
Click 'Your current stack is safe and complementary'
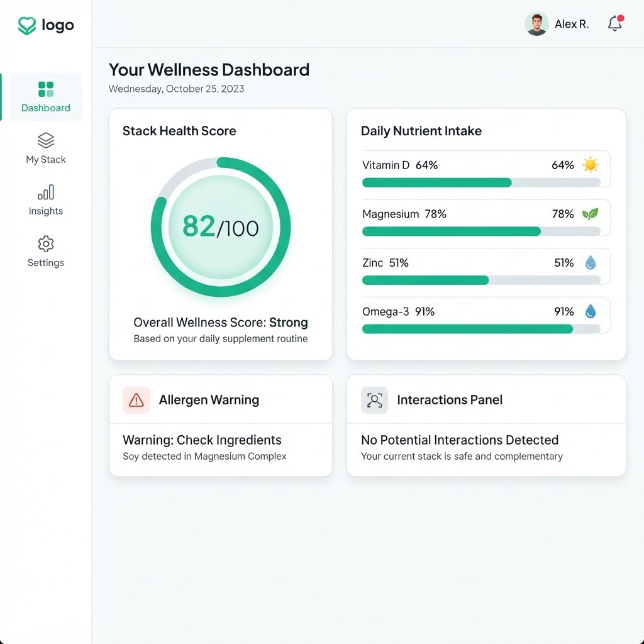pyautogui.click(x=462, y=457)
